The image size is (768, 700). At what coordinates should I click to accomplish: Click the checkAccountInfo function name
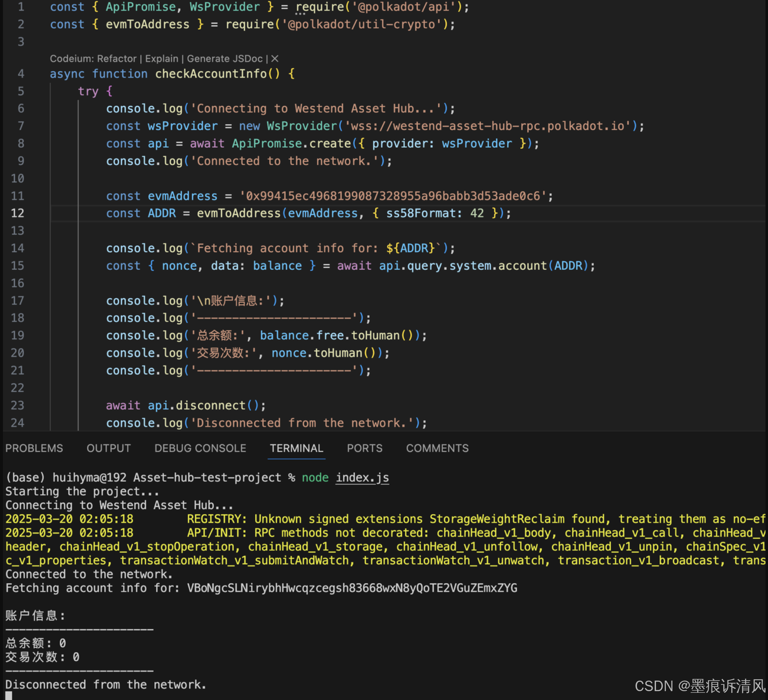tap(211, 74)
